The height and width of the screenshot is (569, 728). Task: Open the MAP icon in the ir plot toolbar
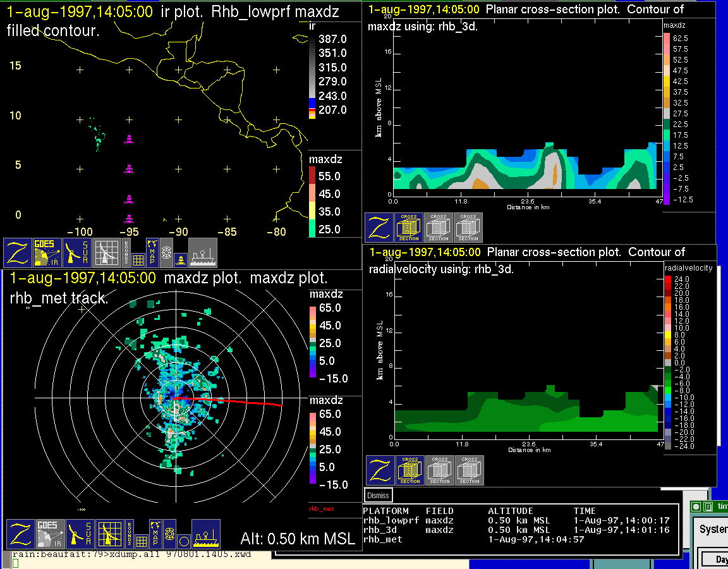click(x=152, y=253)
